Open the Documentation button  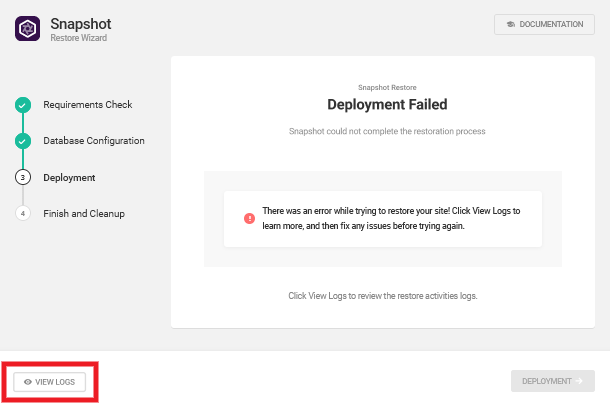tap(544, 25)
